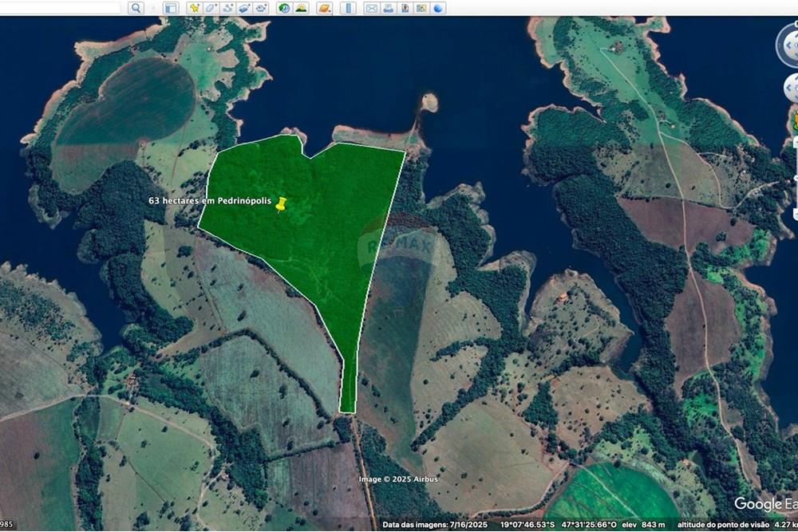The width and height of the screenshot is (798, 532).
Task: Click the Search magnifier button
Action: coord(136,8)
